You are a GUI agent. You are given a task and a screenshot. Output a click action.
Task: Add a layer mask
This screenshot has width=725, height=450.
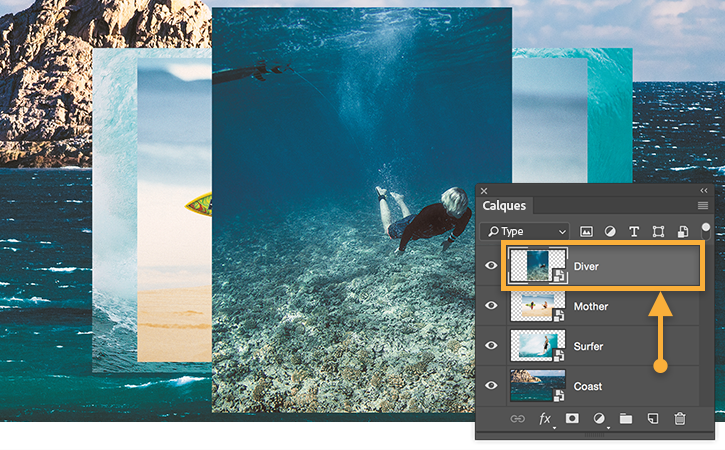point(572,419)
